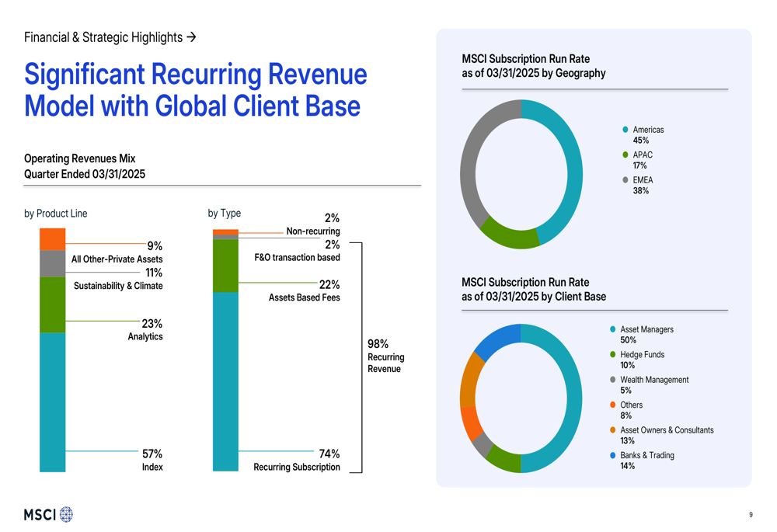Click the Analytics green segment in Product Line bar
The width and height of the screenshot is (777, 532).
[53, 304]
